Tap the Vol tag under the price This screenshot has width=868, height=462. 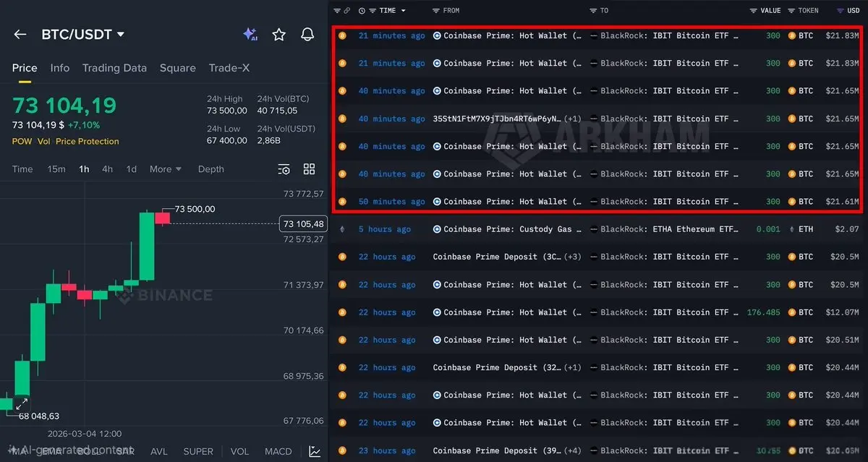click(x=44, y=142)
